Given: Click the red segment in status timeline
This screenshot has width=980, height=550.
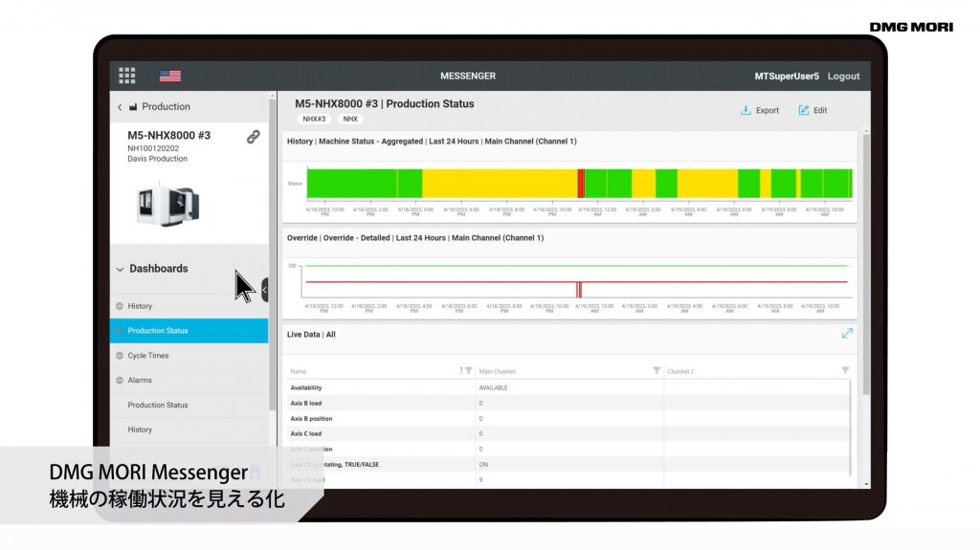Looking at the screenshot, I should click(581, 184).
